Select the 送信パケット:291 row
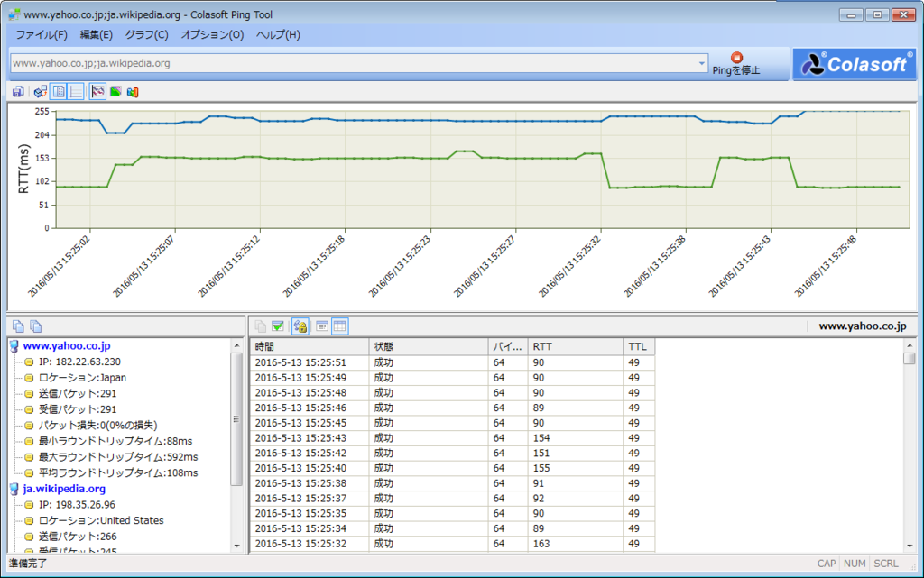 point(78,394)
